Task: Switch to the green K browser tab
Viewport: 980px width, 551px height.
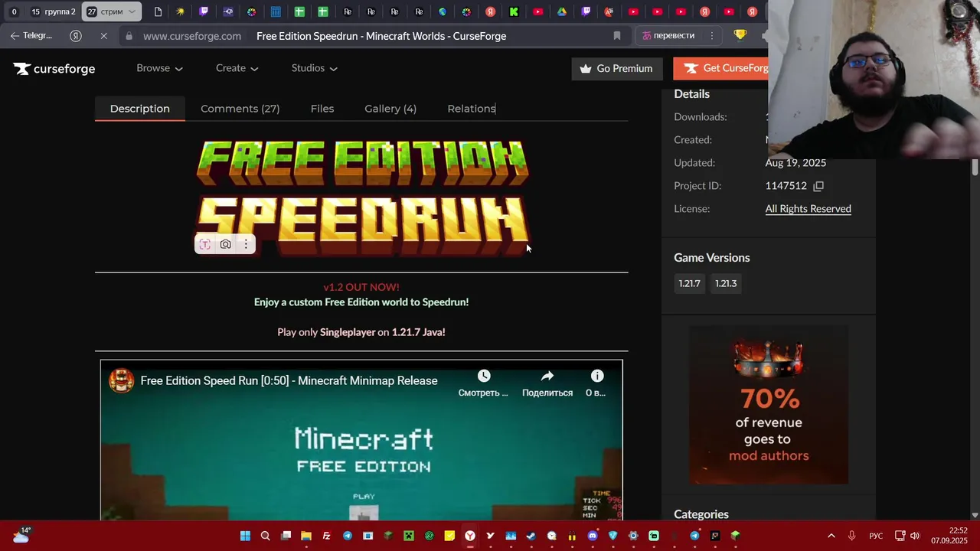Action: 514,11
